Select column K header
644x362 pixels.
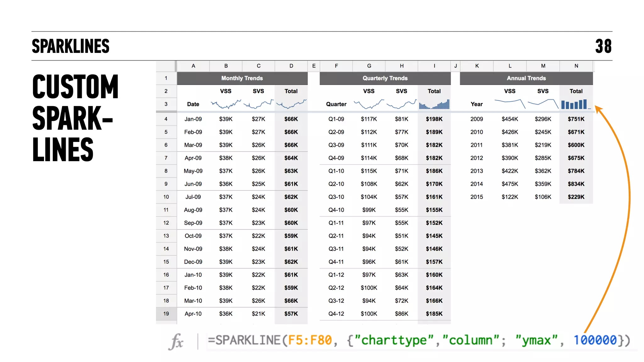[477, 66]
